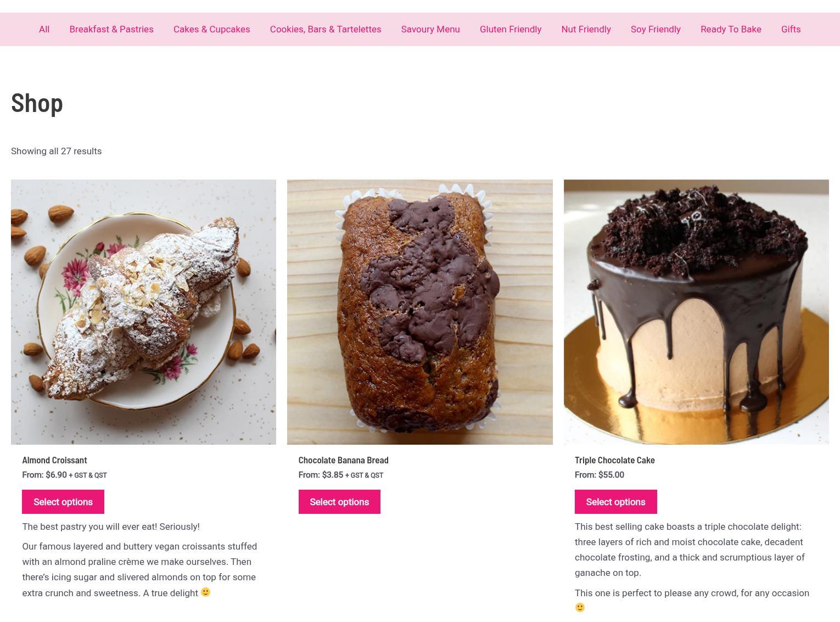Go to Cakes & Cupcakes category
The image size is (840, 622).
tap(211, 30)
